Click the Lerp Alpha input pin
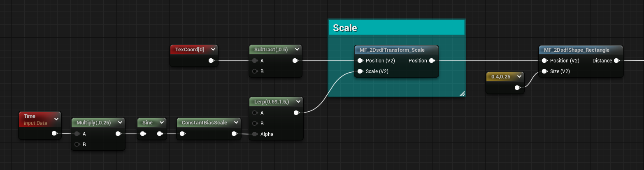Viewport: 644px width, 170px height. click(x=255, y=134)
